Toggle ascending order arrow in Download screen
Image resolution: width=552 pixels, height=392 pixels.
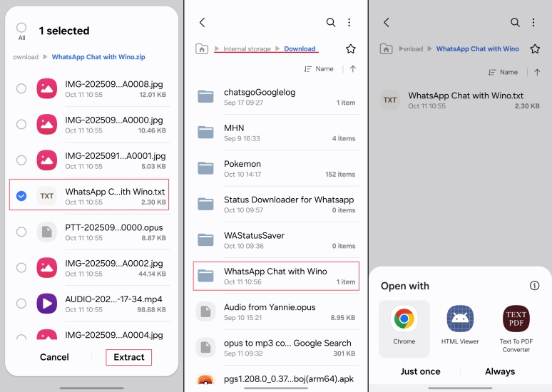click(353, 69)
